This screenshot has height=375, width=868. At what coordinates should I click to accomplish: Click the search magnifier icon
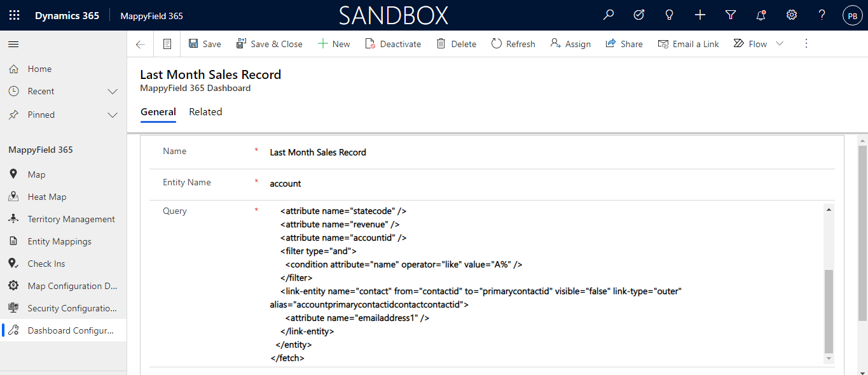[x=609, y=15]
